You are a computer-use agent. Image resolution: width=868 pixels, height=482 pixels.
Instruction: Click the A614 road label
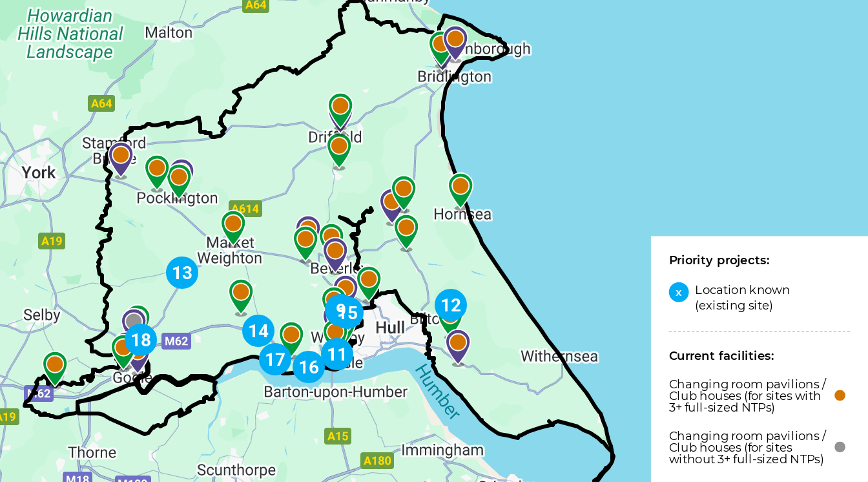tap(245, 209)
